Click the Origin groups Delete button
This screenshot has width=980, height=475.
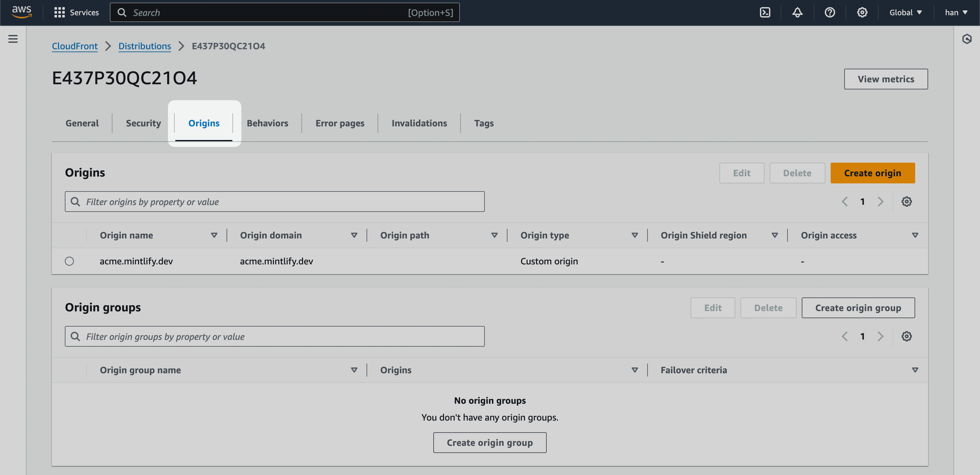click(768, 308)
